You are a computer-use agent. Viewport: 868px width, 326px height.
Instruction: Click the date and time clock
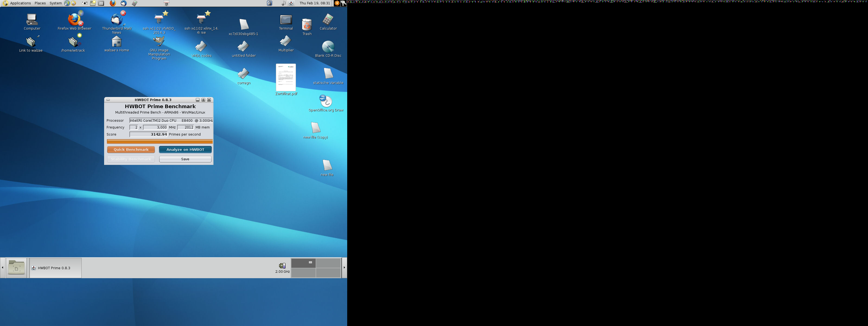point(315,3)
